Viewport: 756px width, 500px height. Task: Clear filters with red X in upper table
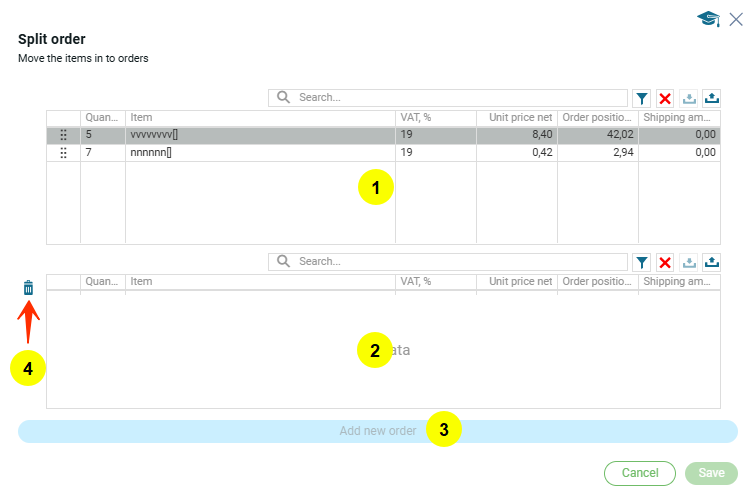(x=665, y=98)
